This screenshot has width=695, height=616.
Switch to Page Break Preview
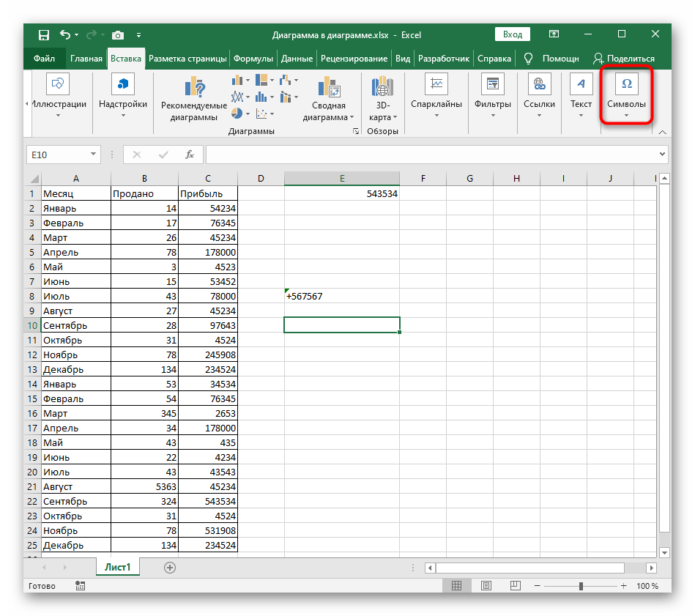coord(515,586)
